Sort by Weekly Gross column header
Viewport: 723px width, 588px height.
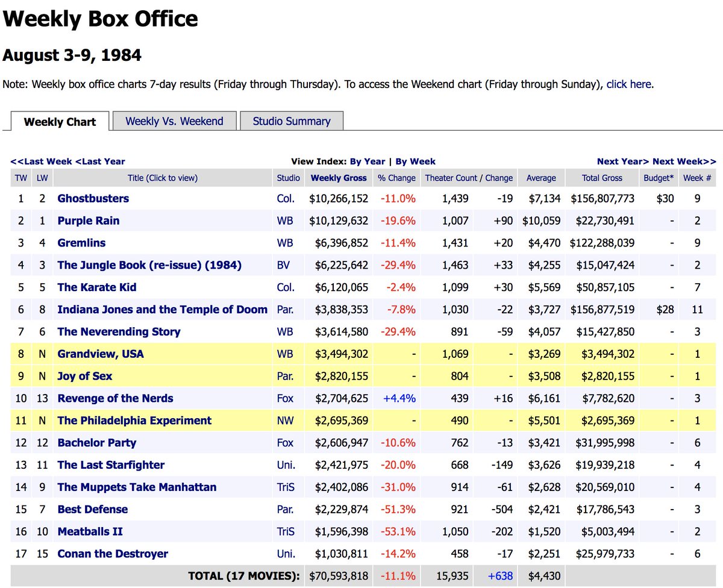point(339,178)
